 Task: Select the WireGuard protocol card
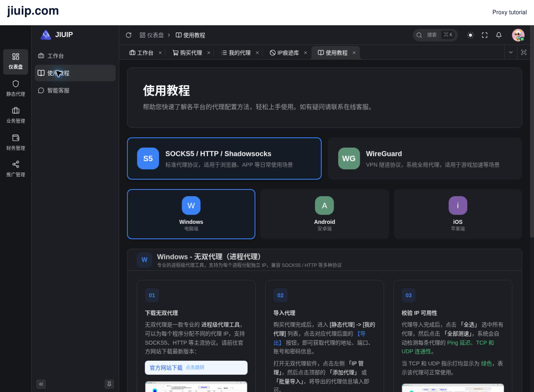425,159
